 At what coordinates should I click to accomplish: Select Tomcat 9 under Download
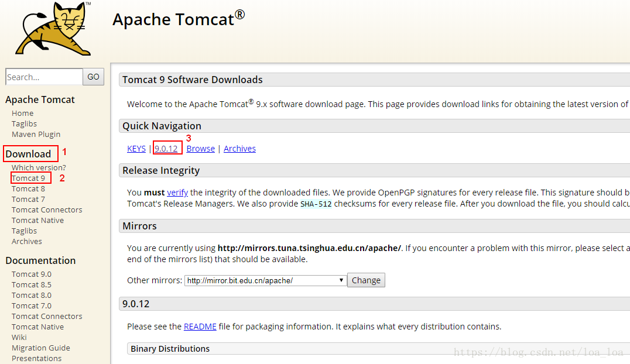click(28, 178)
